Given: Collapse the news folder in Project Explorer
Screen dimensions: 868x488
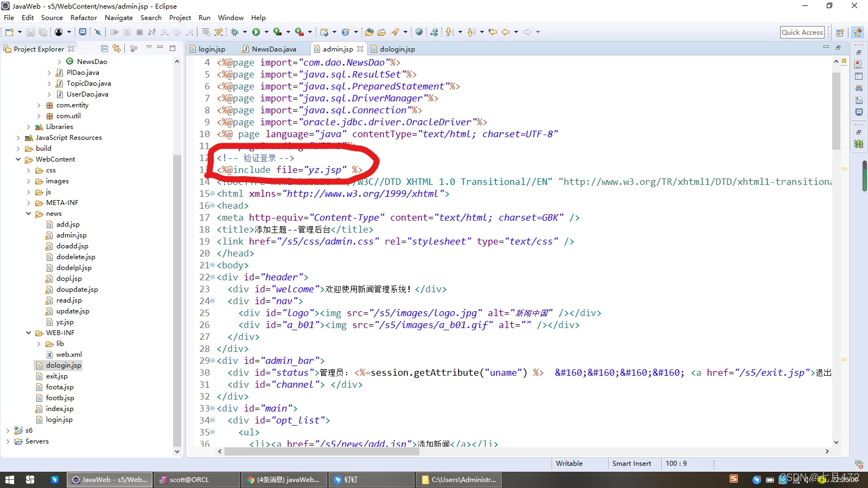Looking at the screenshot, I should [x=28, y=214].
